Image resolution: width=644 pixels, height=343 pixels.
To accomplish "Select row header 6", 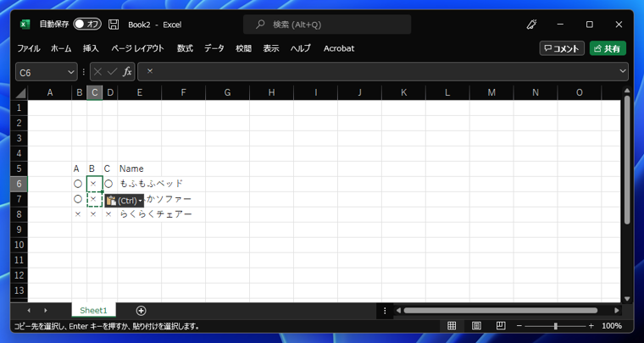I will [x=19, y=184].
